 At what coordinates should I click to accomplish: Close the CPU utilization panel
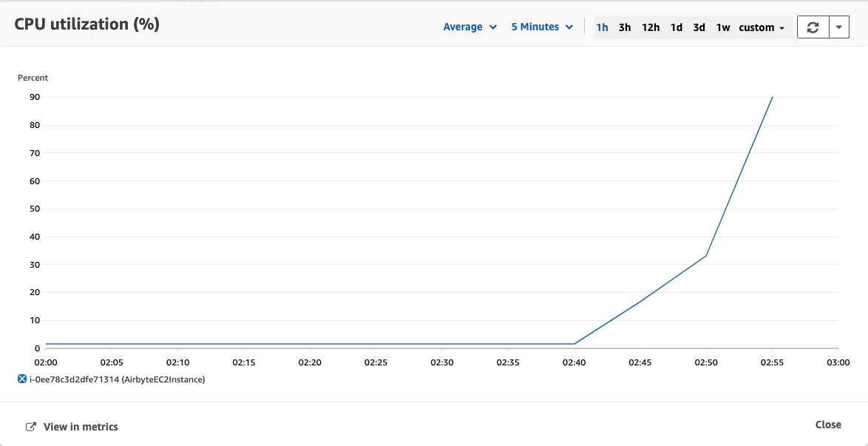(828, 425)
